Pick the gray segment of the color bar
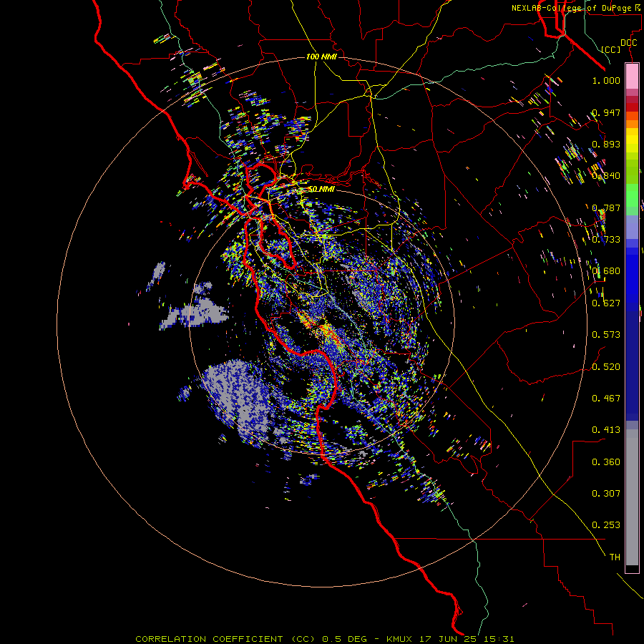644x644 pixels. (632, 497)
